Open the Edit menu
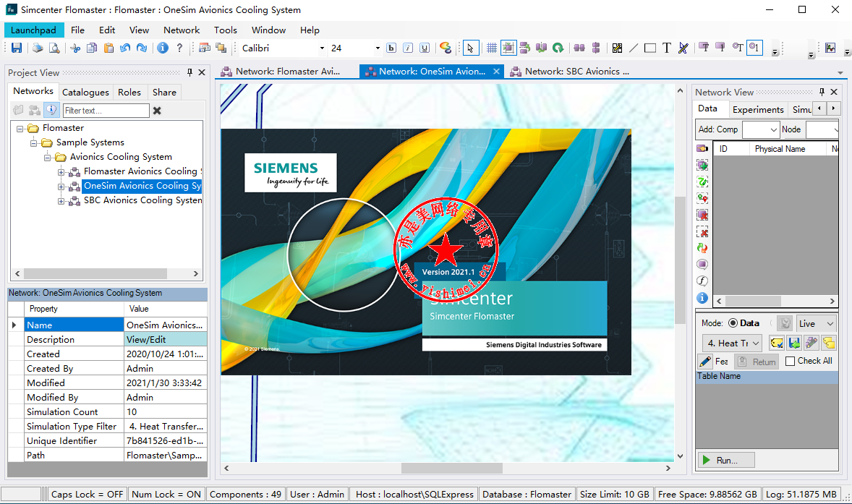The image size is (852, 504). coord(107,30)
